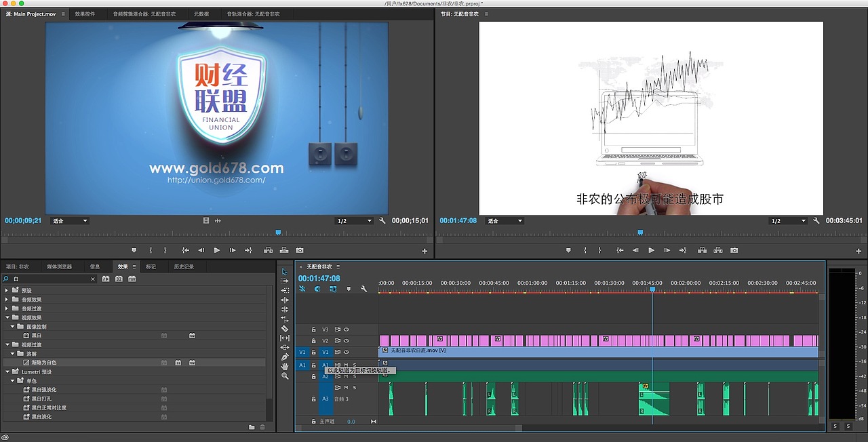Open the Source monitor 适合 zoom dropdown
Screen dimensions: 868x442
(71, 221)
